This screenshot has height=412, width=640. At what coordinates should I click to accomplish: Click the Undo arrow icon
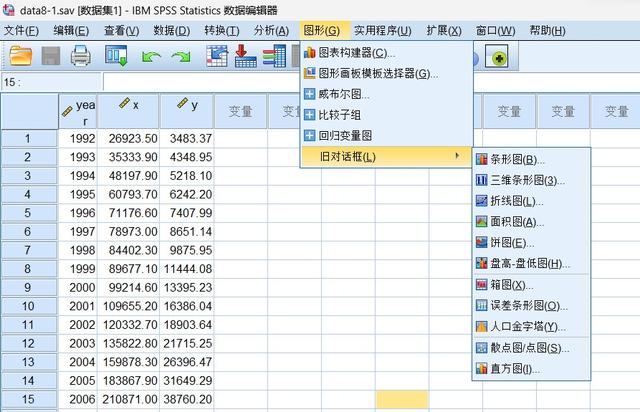pos(151,56)
